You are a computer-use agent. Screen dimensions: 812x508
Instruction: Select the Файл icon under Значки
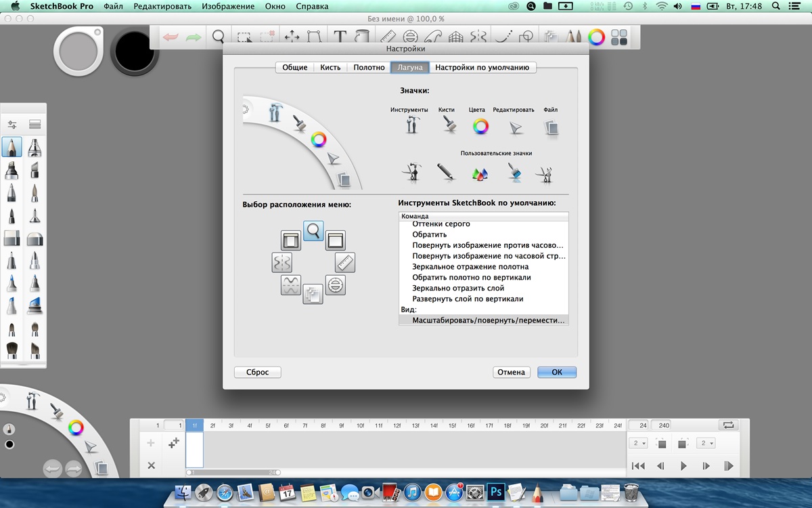click(551, 126)
